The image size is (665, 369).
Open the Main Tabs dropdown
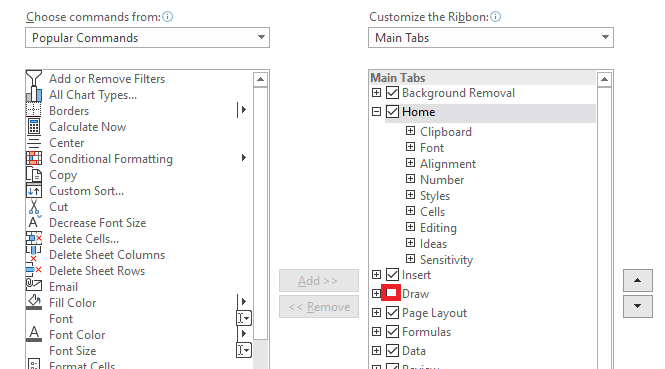pos(491,38)
